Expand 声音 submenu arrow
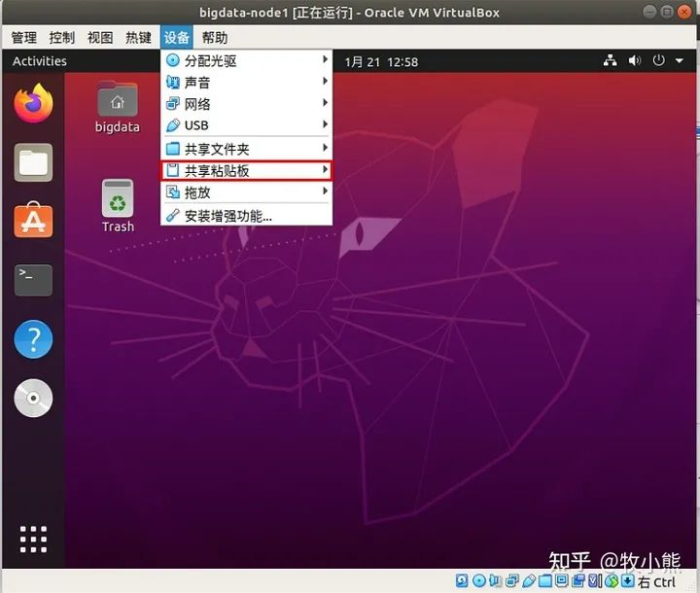Viewport: 700px width, 593px height. tap(325, 82)
